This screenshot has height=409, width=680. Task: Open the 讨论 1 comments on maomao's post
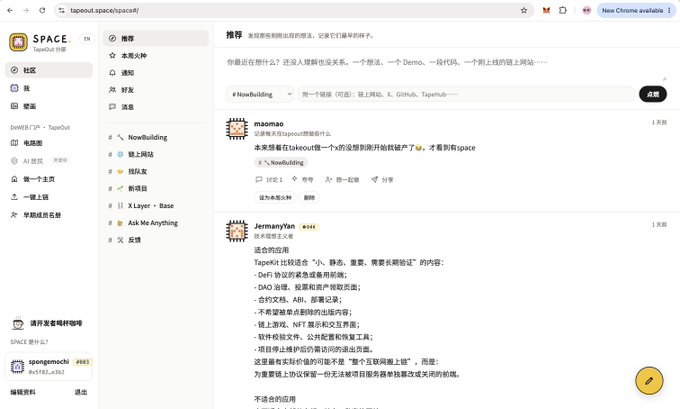point(269,180)
